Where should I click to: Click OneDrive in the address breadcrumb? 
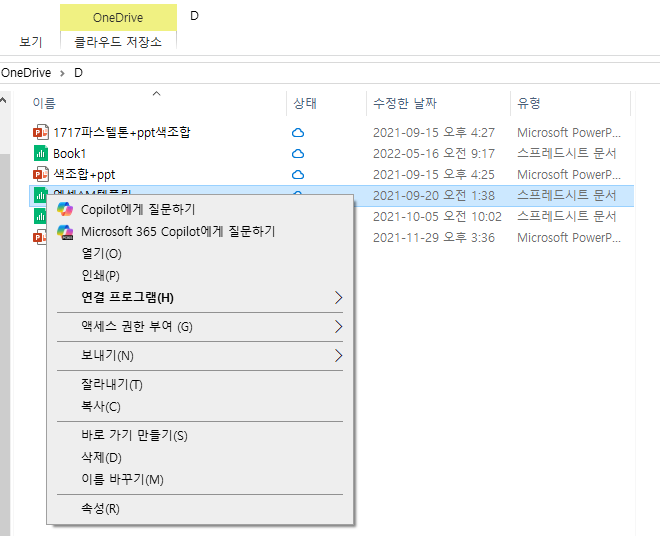(26, 73)
